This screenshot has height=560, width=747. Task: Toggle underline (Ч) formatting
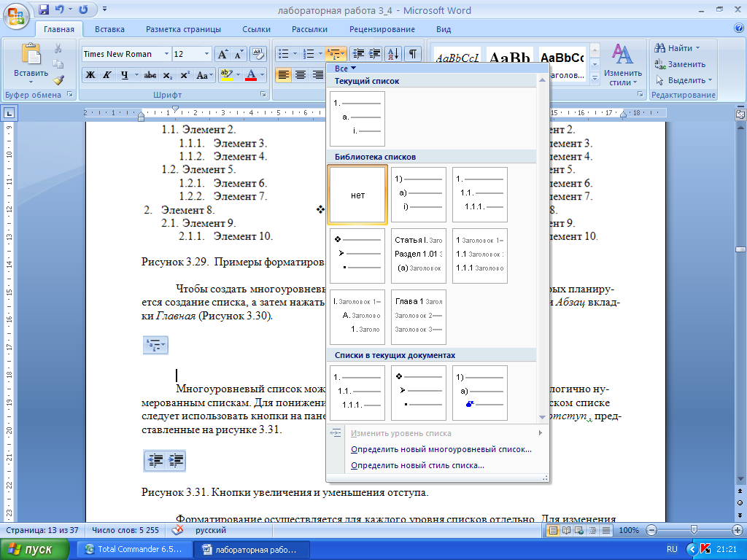[x=124, y=75]
